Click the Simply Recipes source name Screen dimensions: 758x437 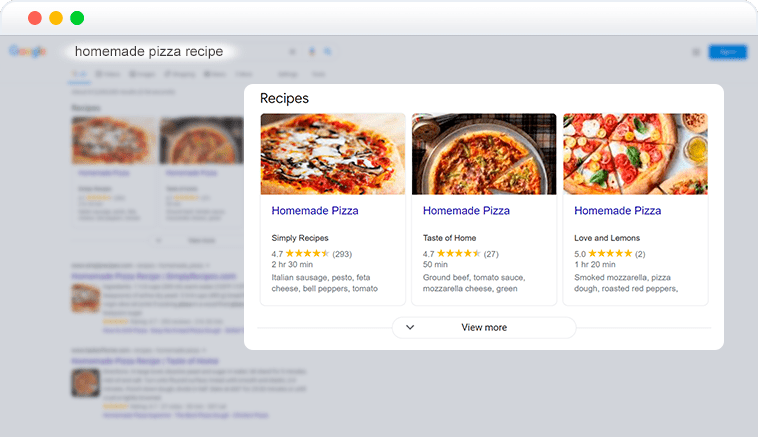pyautogui.click(x=300, y=238)
